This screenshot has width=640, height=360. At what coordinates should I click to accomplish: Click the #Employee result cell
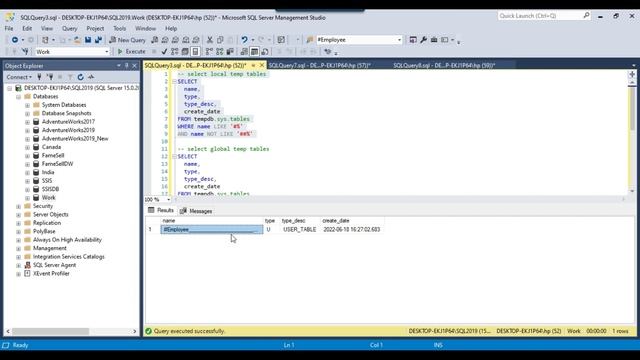212,230
